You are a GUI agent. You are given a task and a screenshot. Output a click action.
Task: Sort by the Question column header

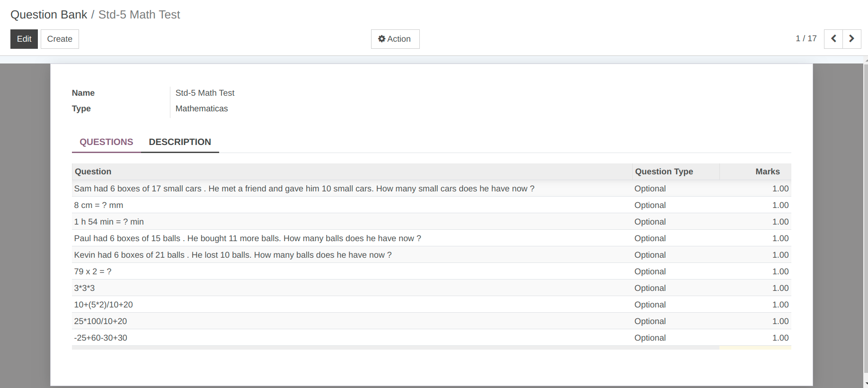pyautogui.click(x=93, y=171)
